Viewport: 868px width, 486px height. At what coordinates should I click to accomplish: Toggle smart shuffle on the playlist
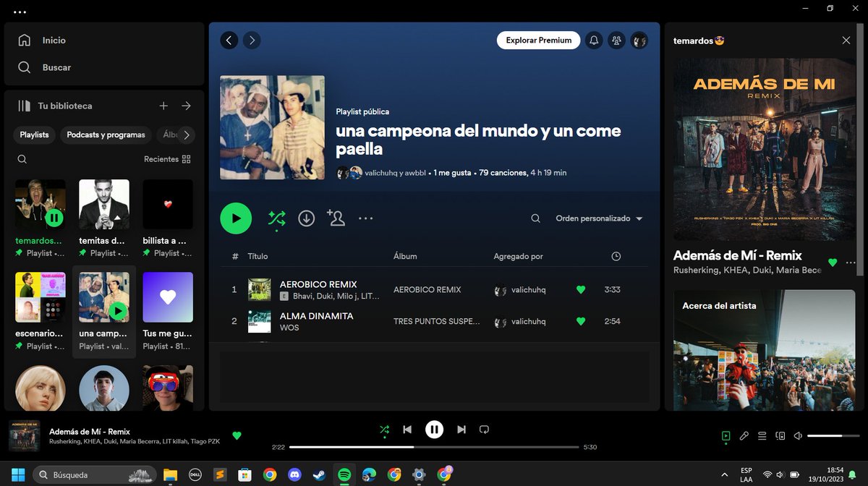point(276,218)
